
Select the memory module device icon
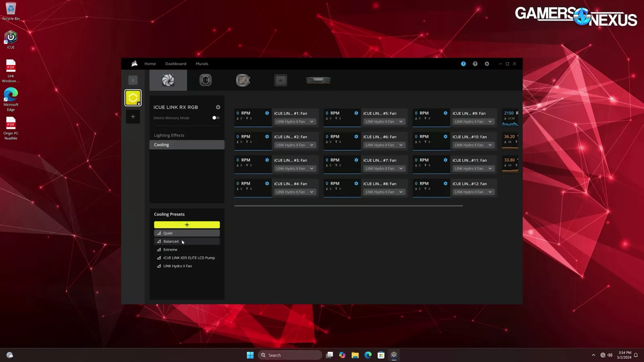[318, 80]
